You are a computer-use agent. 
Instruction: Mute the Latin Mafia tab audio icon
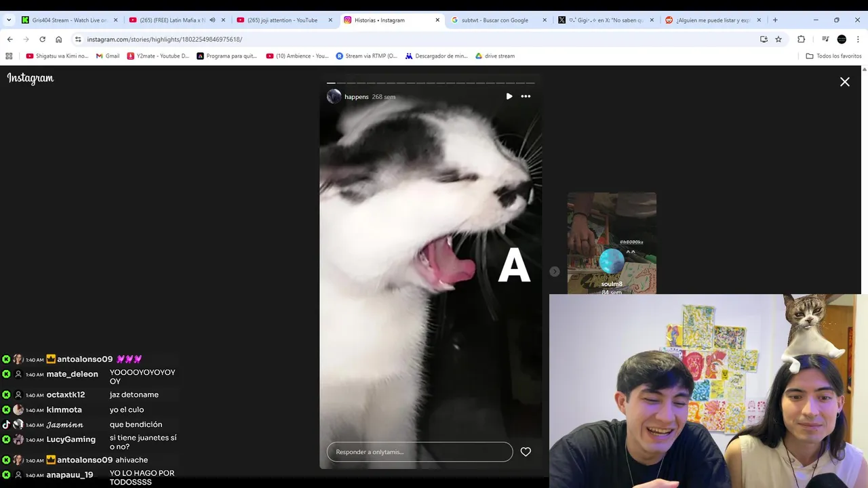pyautogui.click(x=213, y=20)
